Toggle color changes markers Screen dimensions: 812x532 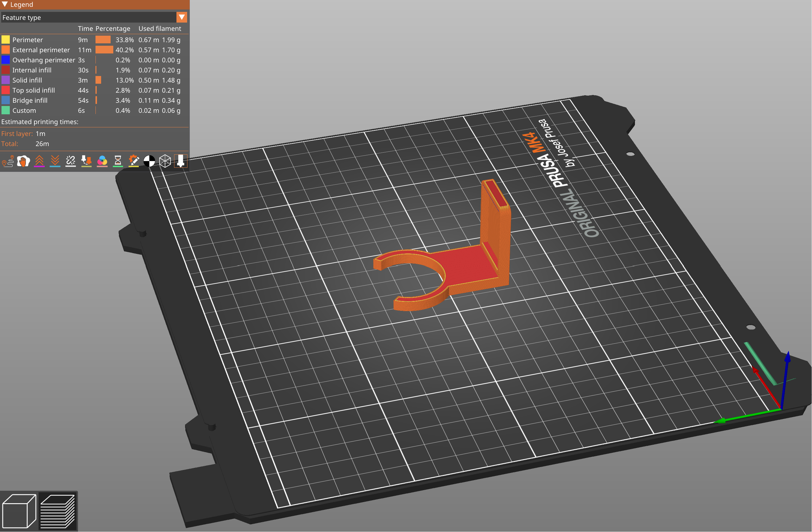coord(102,161)
